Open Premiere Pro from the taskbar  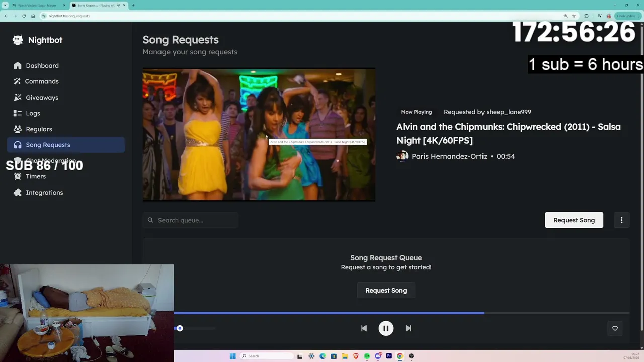(x=389, y=356)
